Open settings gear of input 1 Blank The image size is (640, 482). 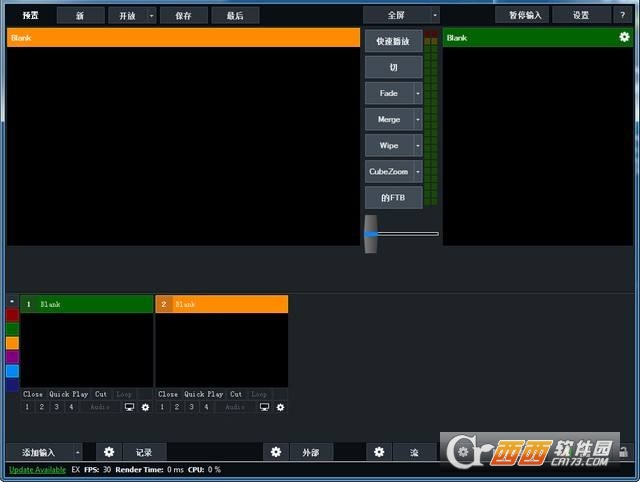pyautogui.click(x=145, y=407)
